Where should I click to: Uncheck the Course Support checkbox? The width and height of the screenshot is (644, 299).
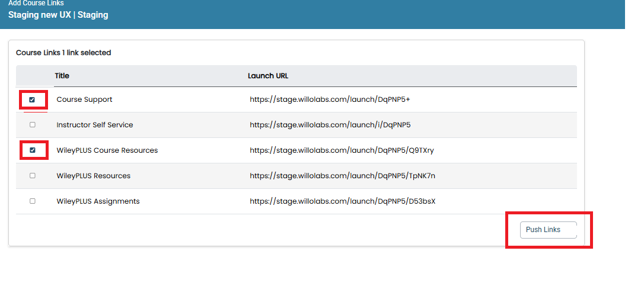tap(32, 99)
